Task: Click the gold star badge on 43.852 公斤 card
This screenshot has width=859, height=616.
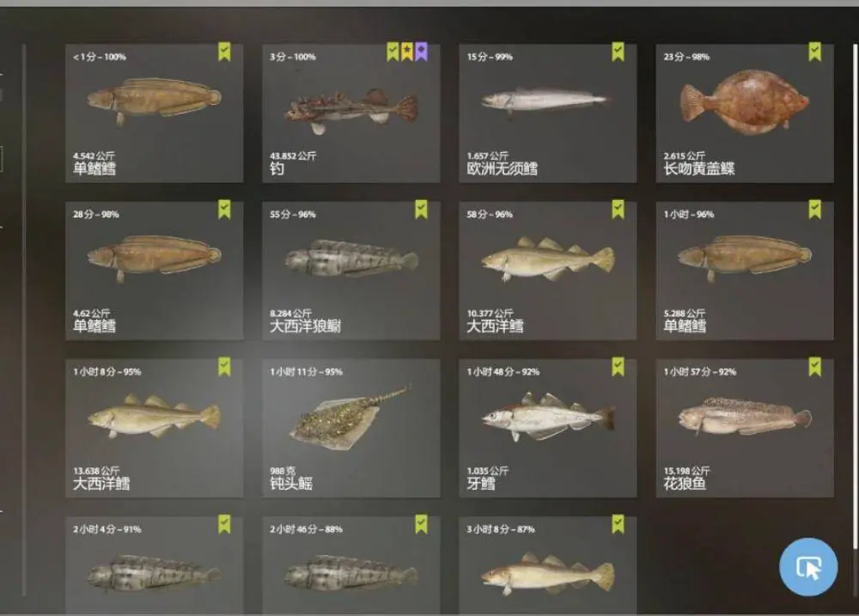Action: [407, 52]
